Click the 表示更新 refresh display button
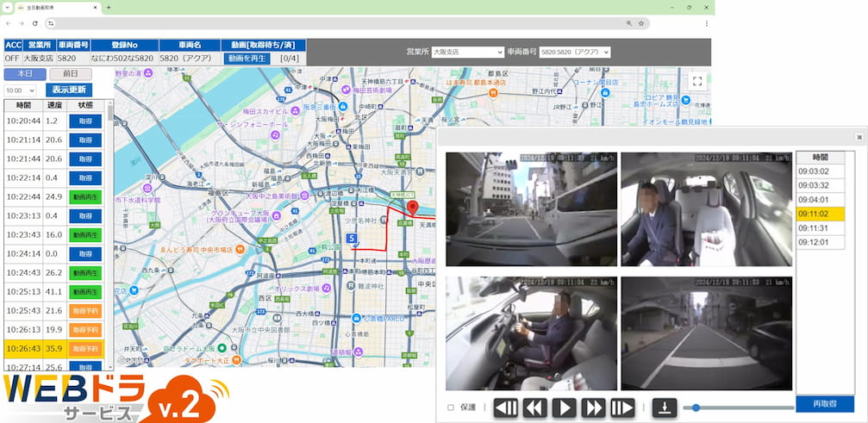Viewport: 868px width, 423px height. click(69, 90)
